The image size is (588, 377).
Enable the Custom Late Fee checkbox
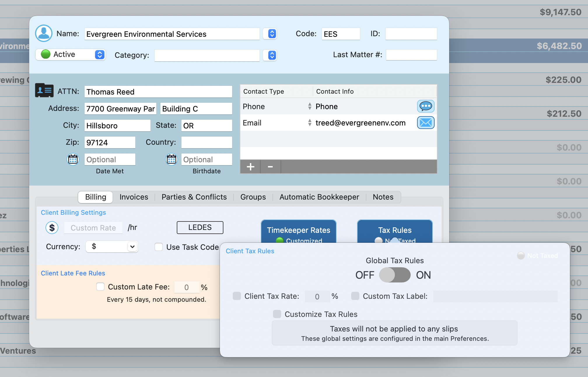[100, 287]
